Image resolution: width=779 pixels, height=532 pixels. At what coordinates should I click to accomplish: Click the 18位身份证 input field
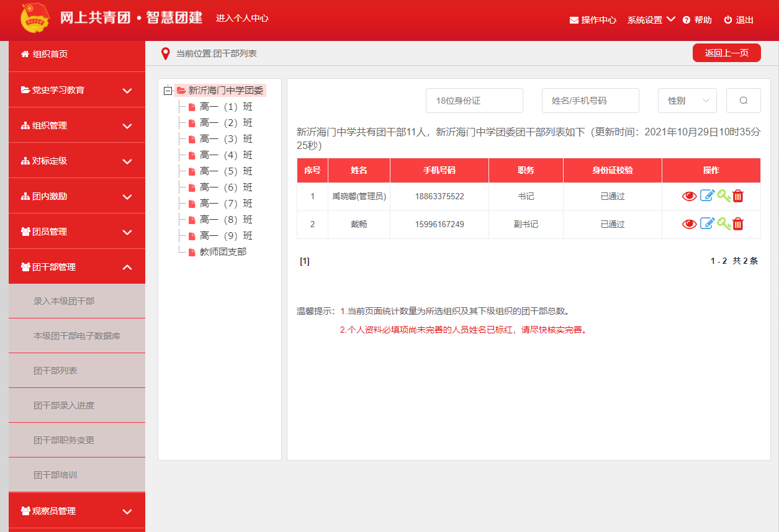pos(474,101)
